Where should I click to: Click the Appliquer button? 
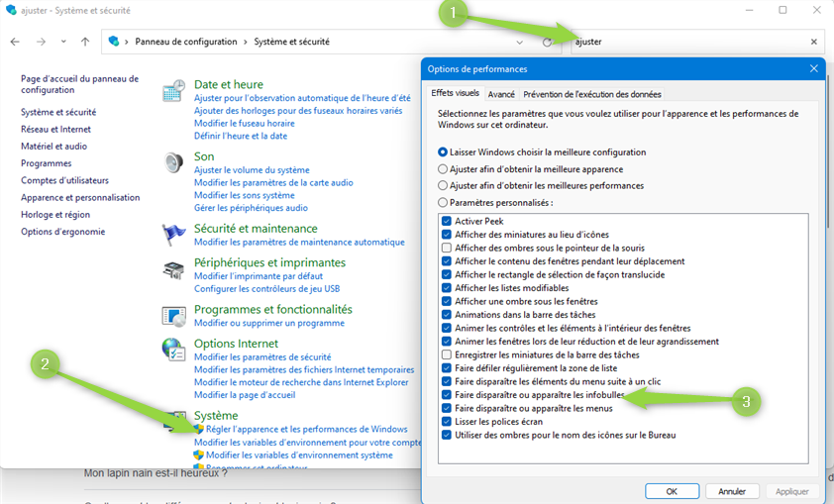(792, 491)
